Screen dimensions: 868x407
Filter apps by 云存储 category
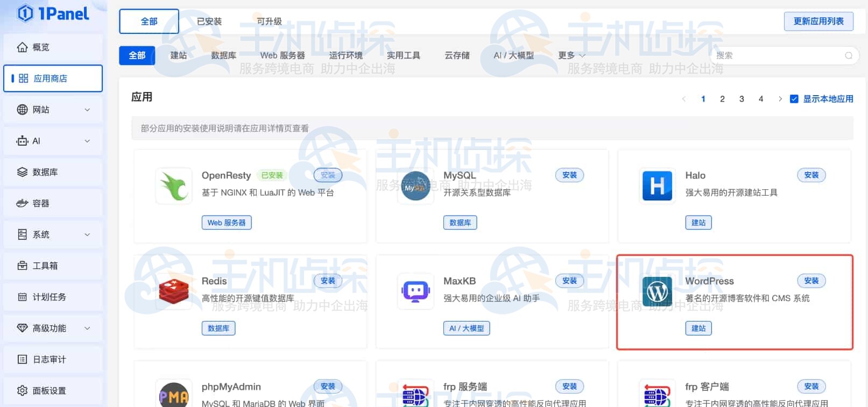pos(457,55)
